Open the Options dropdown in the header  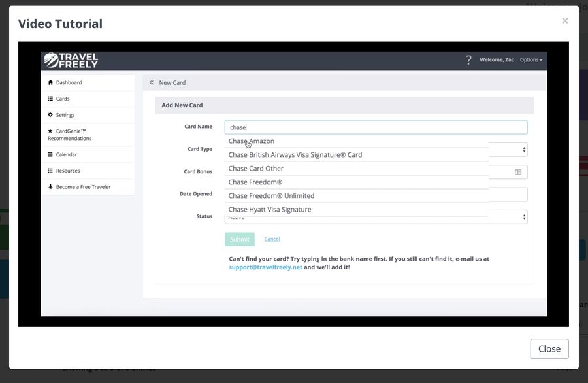pos(531,60)
